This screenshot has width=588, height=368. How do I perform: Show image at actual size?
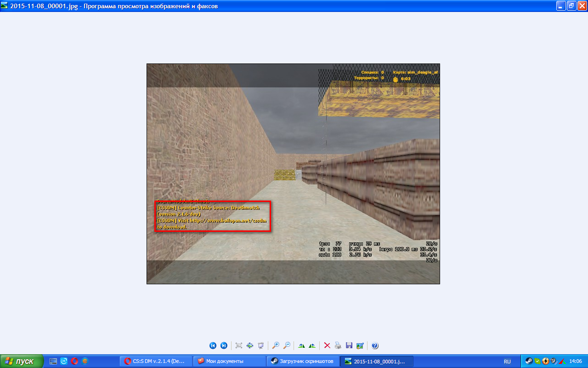click(x=250, y=345)
